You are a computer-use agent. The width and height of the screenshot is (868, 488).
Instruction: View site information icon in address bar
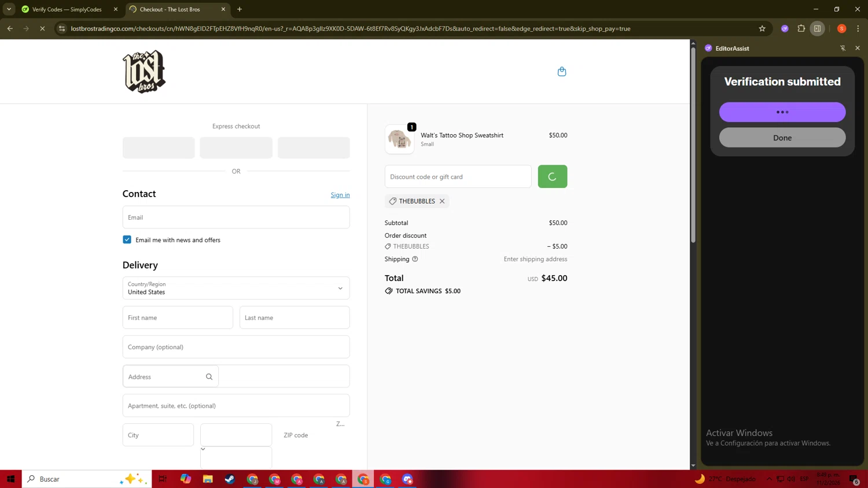coord(62,28)
